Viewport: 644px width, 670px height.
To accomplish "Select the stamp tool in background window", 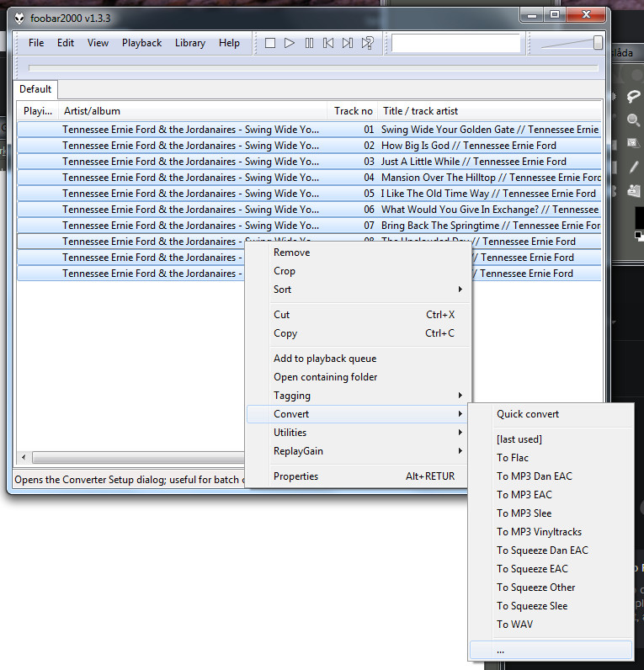I will pyautogui.click(x=633, y=190).
